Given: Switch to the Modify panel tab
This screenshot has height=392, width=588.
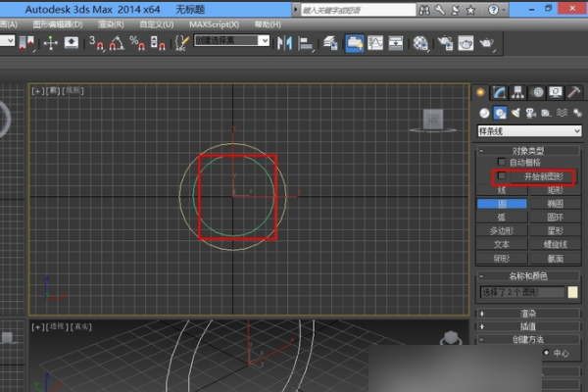Looking at the screenshot, I should click(x=499, y=92).
